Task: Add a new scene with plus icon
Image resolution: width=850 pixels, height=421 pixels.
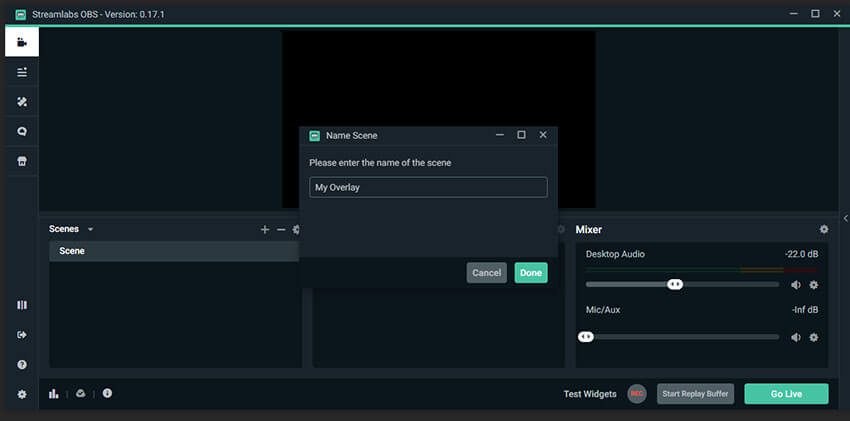Action: 265,229
